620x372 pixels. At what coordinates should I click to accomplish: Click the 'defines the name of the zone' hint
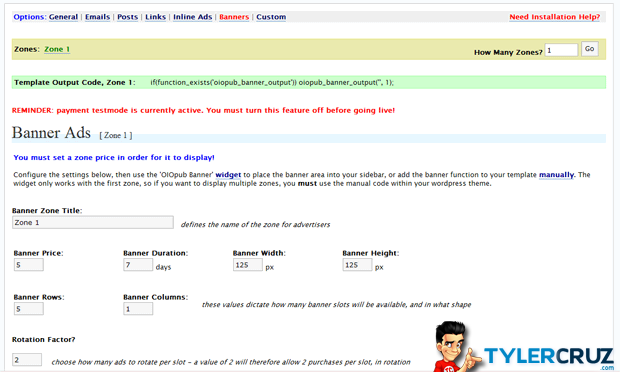click(x=255, y=225)
